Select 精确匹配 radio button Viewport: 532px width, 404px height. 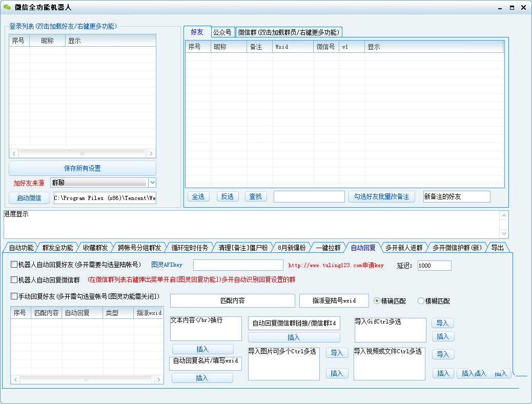pyautogui.click(x=377, y=301)
